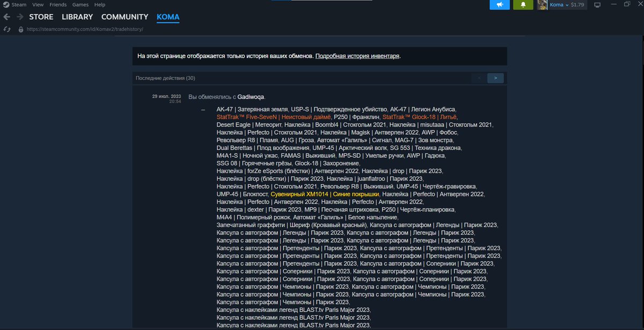Click Запечатанный граффити | Шериф item
The image size is (644, 330).
292,225
